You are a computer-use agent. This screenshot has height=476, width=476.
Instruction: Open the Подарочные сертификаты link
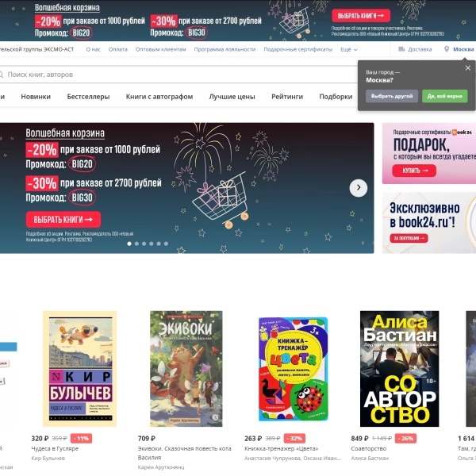click(x=297, y=49)
